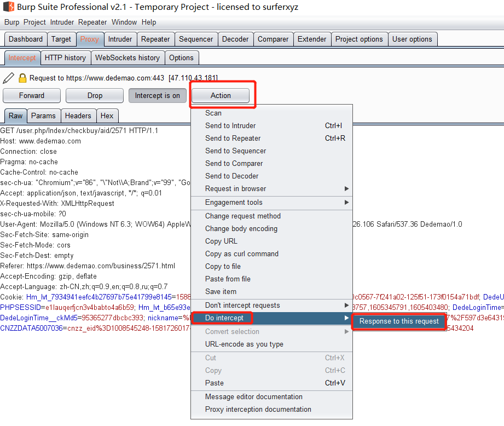The height and width of the screenshot is (426, 504).
Task: Open the User options tab
Action: pos(413,39)
